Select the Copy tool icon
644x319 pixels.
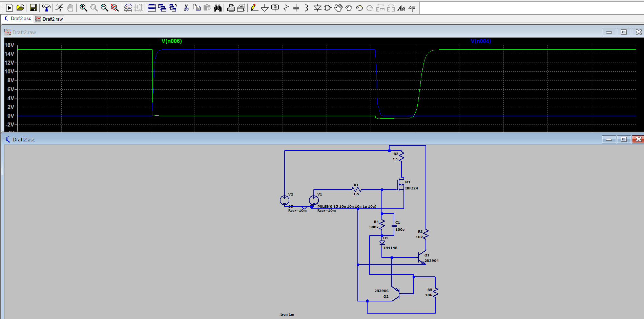[196, 8]
